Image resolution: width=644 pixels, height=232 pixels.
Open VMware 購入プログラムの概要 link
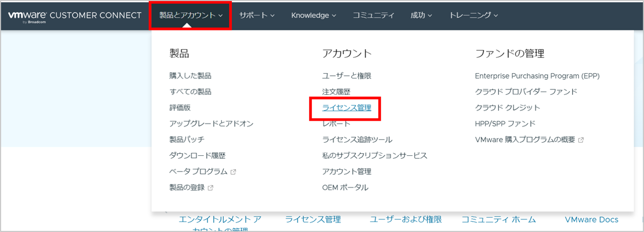pos(525,139)
